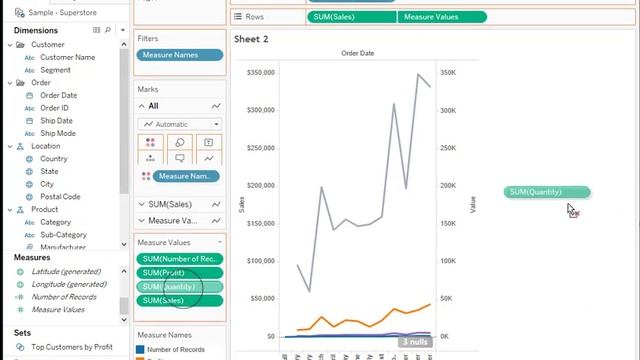
Task: Click the color dots icon beside Measure Names pill
Action: [146, 176]
